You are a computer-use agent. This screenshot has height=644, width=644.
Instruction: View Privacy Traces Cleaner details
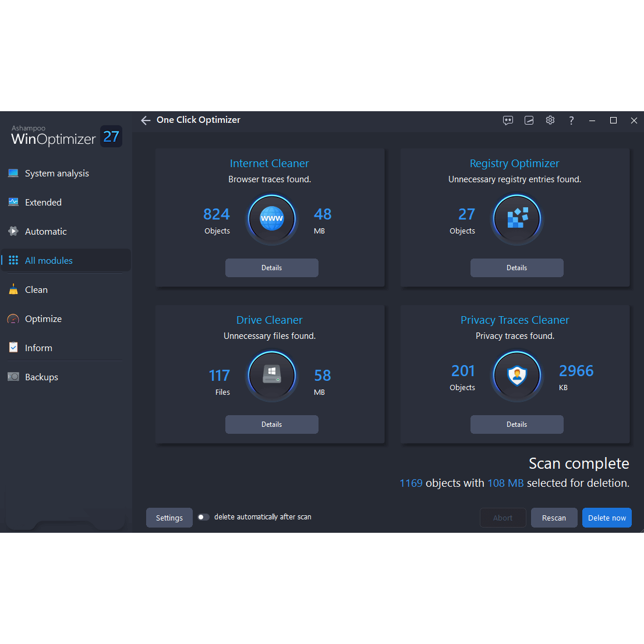click(x=516, y=424)
